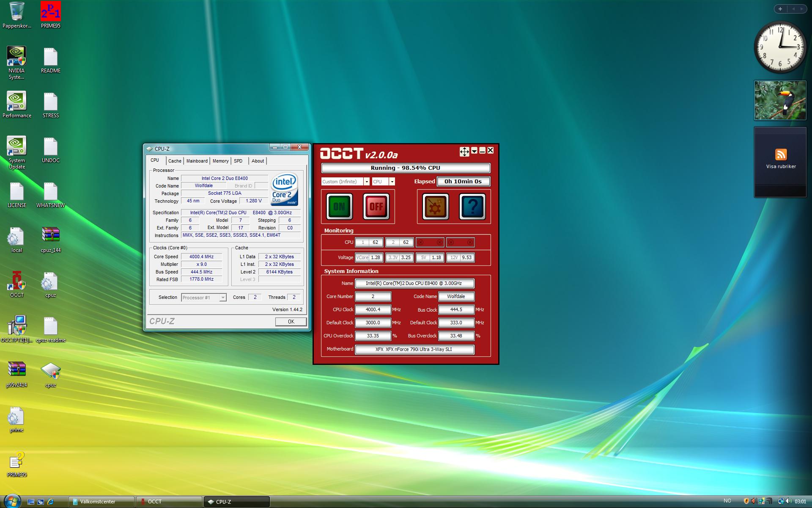Select the cpuz_144 archive on the desktop

(x=50, y=240)
